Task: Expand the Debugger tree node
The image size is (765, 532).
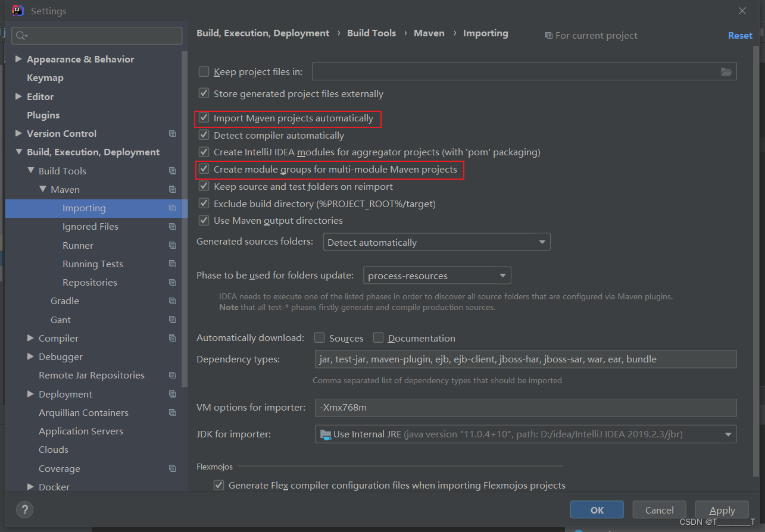Action: [x=30, y=356]
